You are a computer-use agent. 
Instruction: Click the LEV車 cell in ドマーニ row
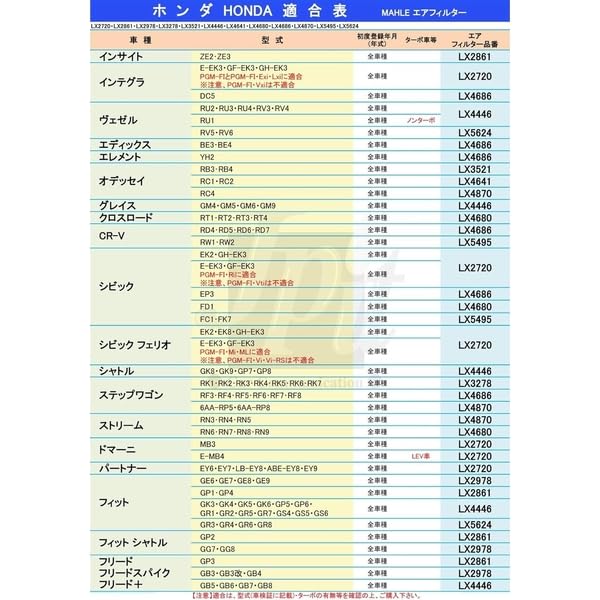(420, 456)
